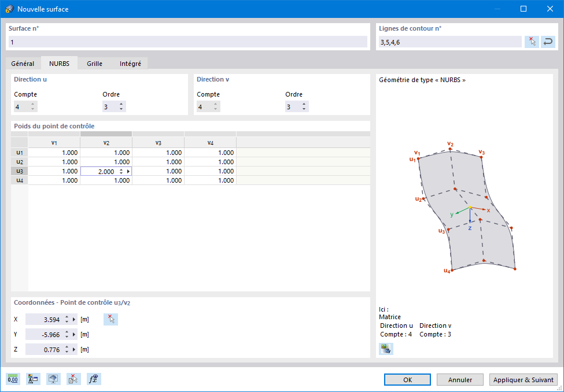
Task: Select the v3 column header
Action: (x=158, y=143)
